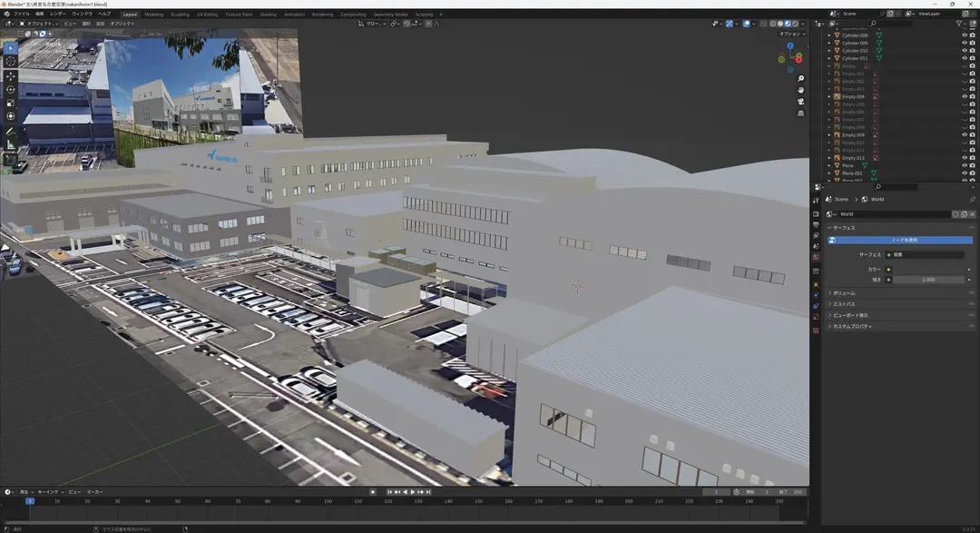Open the object mode dropdown
Image resolution: width=980 pixels, height=533 pixels.
[x=39, y=24]
